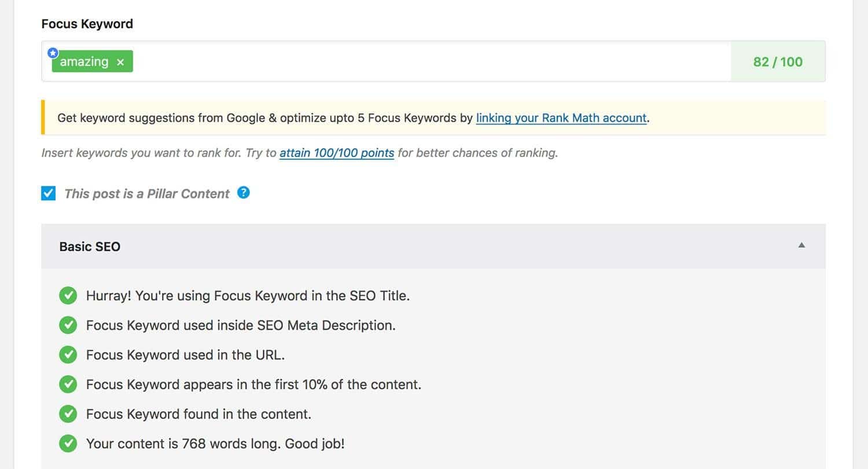Collapse Basic SEO section with arrow
The width and height of the screenshot is (868, 469).
coord(801,246)
